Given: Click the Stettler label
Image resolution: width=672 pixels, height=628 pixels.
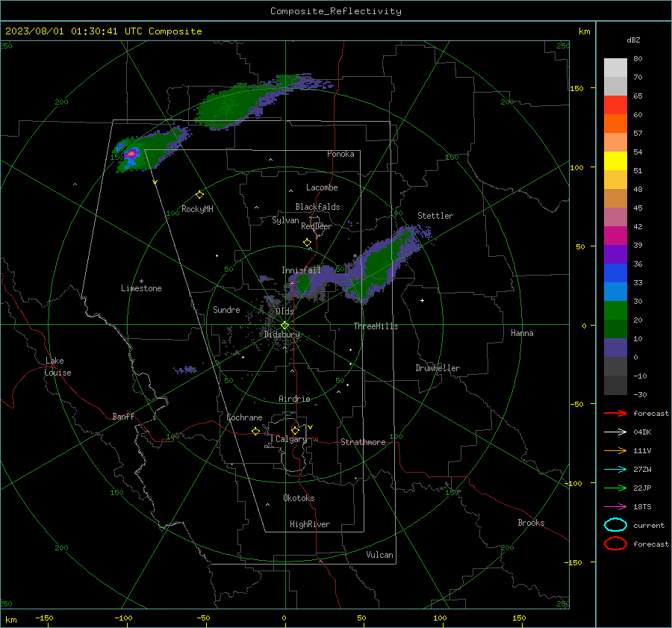Looking at the screenshot, I should point(435,216).
